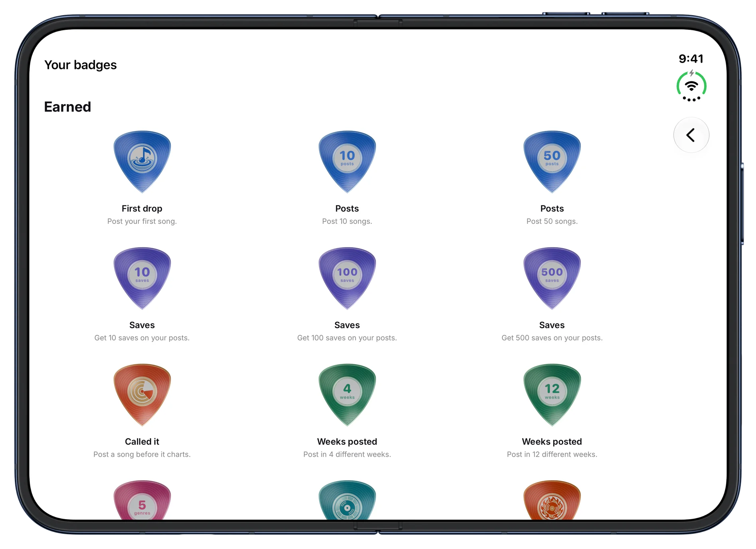Open the 4 weeks badge icon
Image resolution: width=756 pixels, height=549 pixels.
coord(347,395)
